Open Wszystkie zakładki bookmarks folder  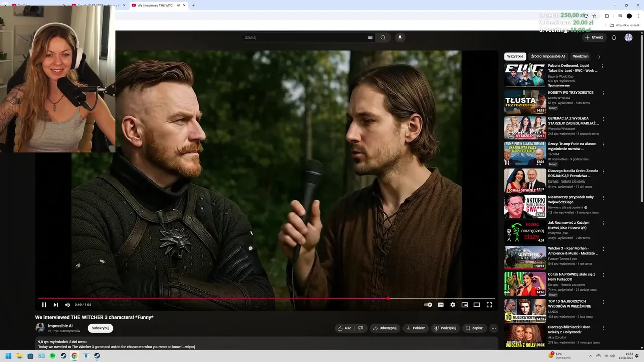point(625,25)
